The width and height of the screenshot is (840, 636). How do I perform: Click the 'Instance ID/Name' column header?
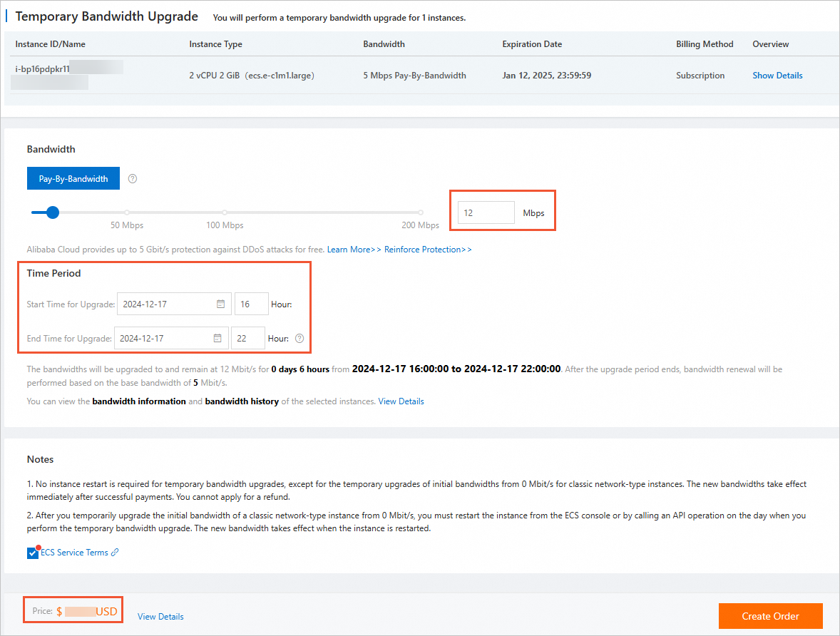[51, 44]
